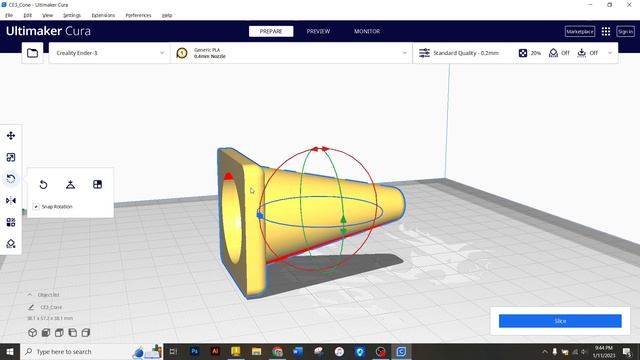Click the Slice button
Viewport: 640px width, 360px height.
click(x=560, y=321)
